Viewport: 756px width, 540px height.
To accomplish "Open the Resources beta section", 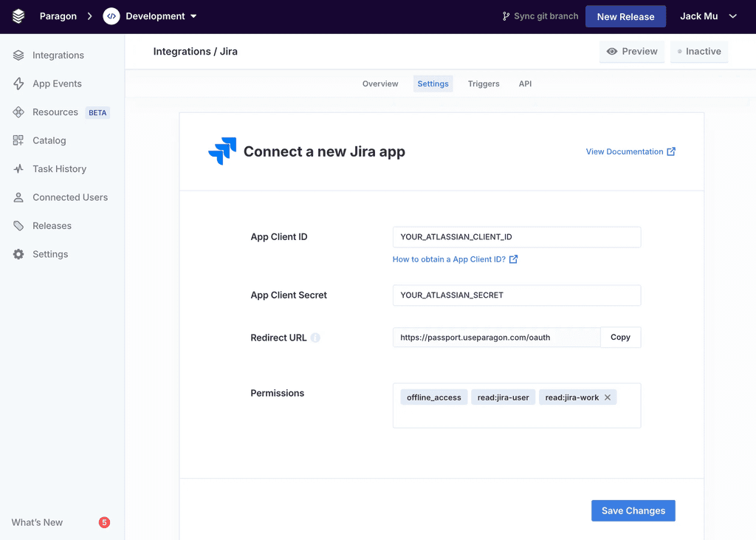I will point(59,112).
